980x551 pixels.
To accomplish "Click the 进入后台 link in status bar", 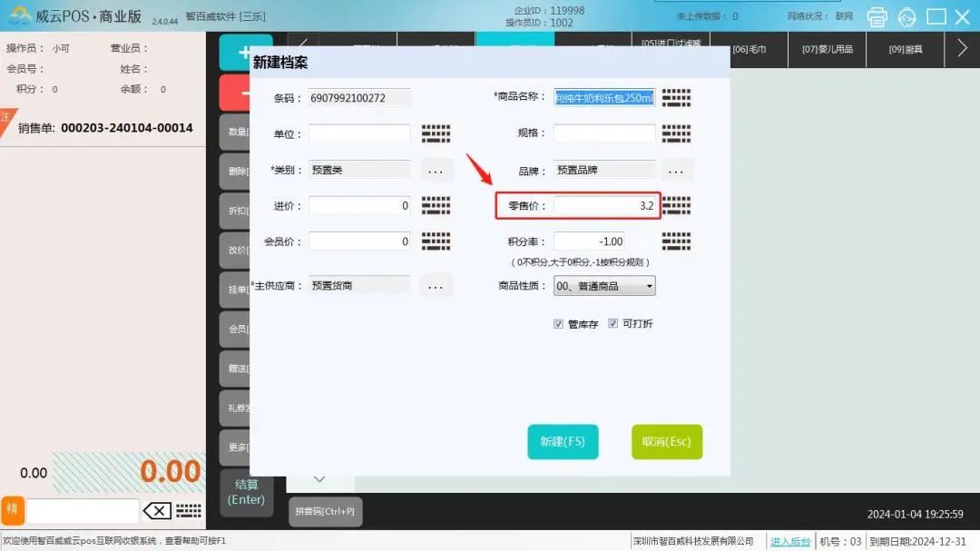I will coord(790,541).
